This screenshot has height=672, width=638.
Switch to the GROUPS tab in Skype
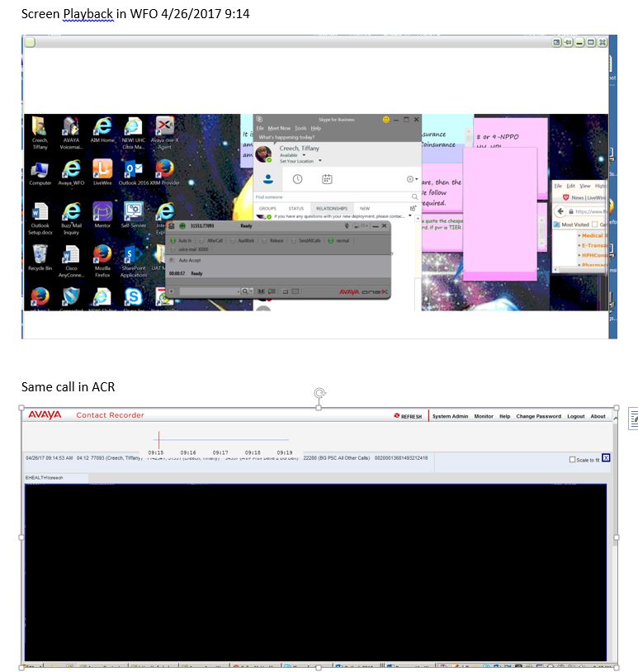point(267,208)
